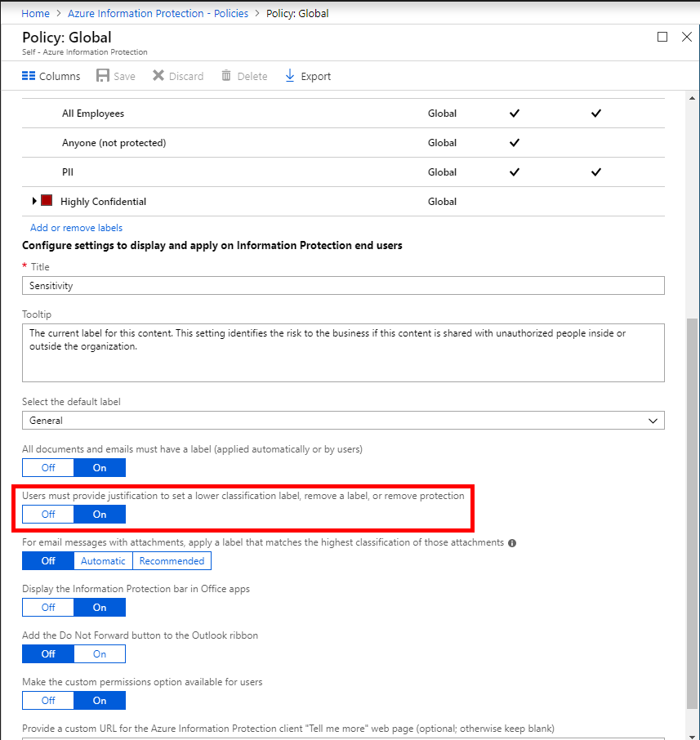
Task: Click Add or remove labels link
Action: click(76, 228)
